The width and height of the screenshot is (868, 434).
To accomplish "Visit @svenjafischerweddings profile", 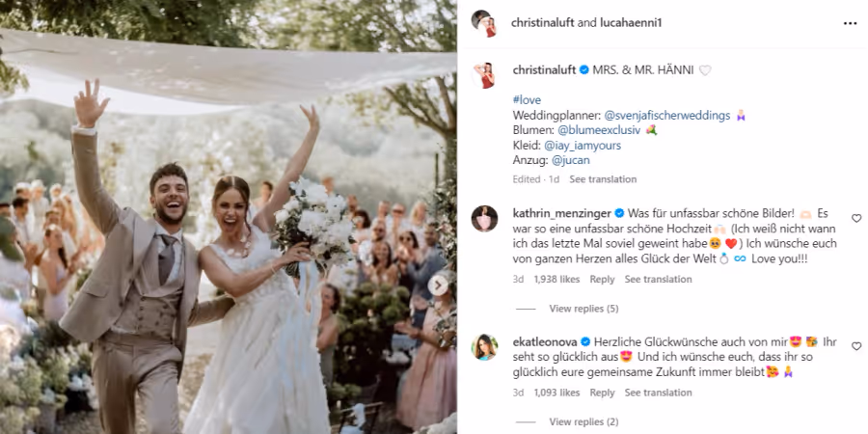I will click(x=667, y=116).
